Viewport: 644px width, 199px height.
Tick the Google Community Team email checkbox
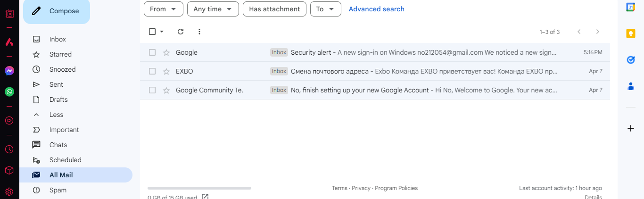tap(152, 90)
